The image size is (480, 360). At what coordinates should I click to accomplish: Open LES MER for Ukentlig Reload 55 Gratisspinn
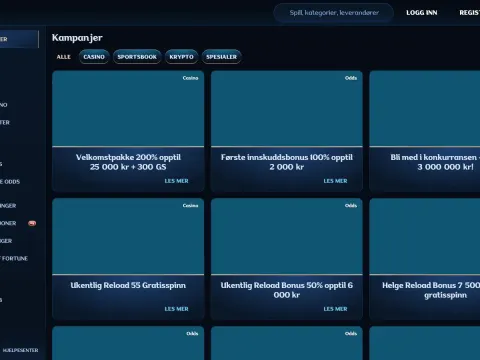pos(176,309)
